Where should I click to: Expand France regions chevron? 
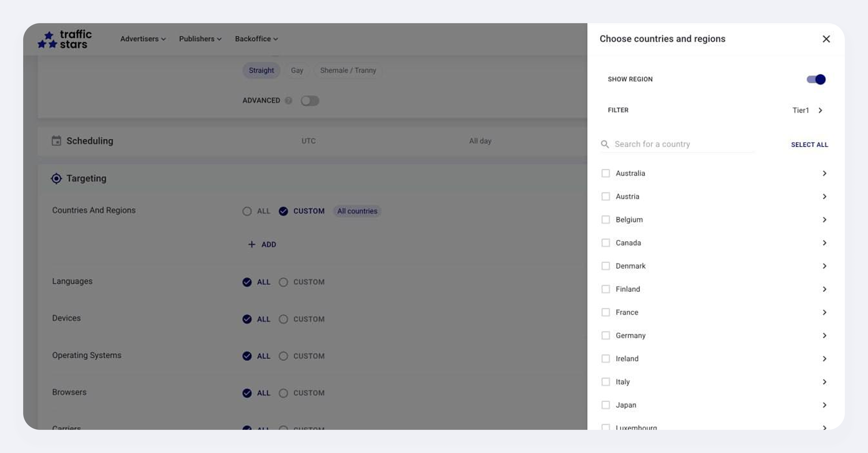point(824,312)
